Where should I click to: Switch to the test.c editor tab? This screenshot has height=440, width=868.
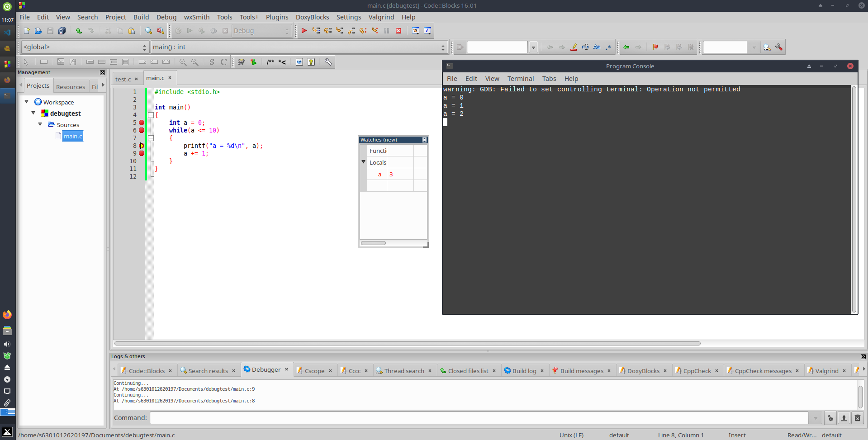(123, 79)
